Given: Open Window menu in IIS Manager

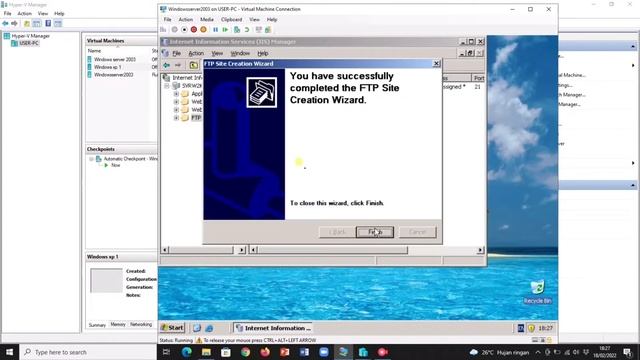Looking at the screenshot, I should [x=240, y=53].
